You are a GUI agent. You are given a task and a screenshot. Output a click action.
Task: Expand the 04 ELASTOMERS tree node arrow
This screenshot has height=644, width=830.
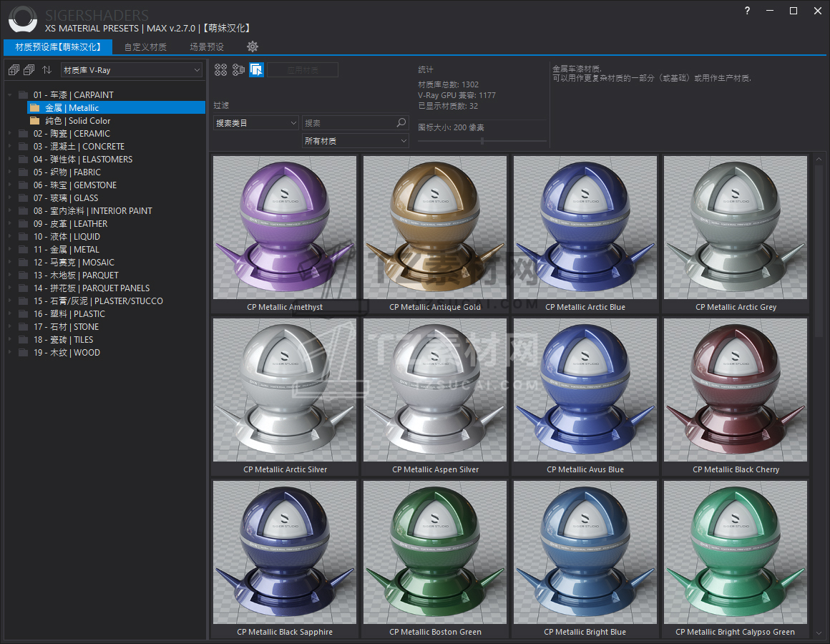click(x=9, y=160)
